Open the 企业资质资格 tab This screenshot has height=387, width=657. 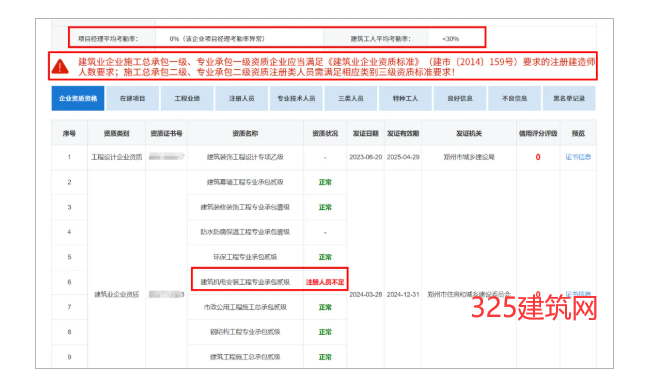coord(78,98)
